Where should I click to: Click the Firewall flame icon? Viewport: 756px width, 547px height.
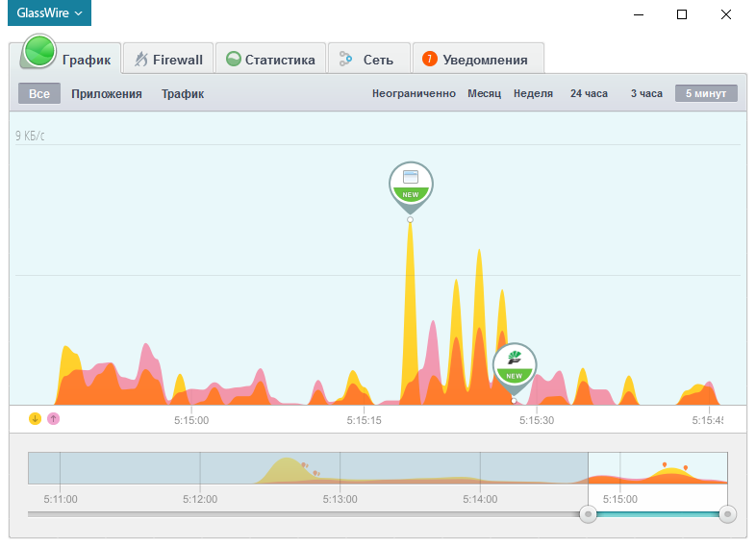pyautogui.click(x=140, y=60)
